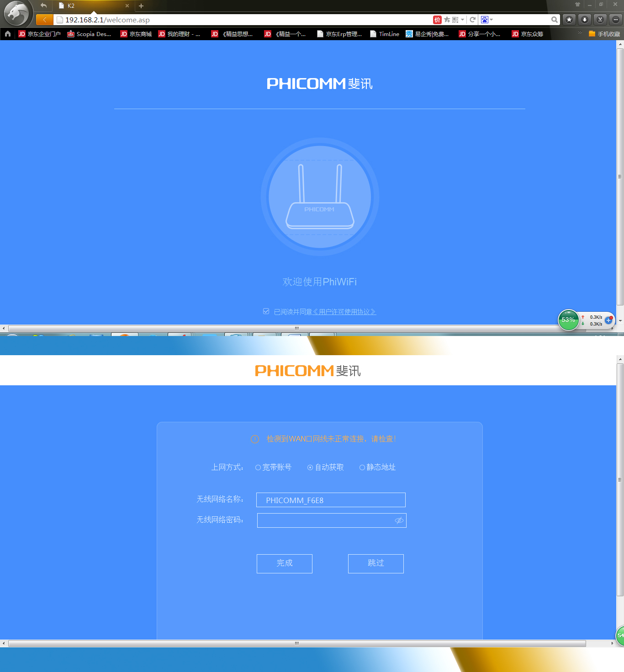
Task: Show the page QR code icon
Action: [x=455, y=20]
